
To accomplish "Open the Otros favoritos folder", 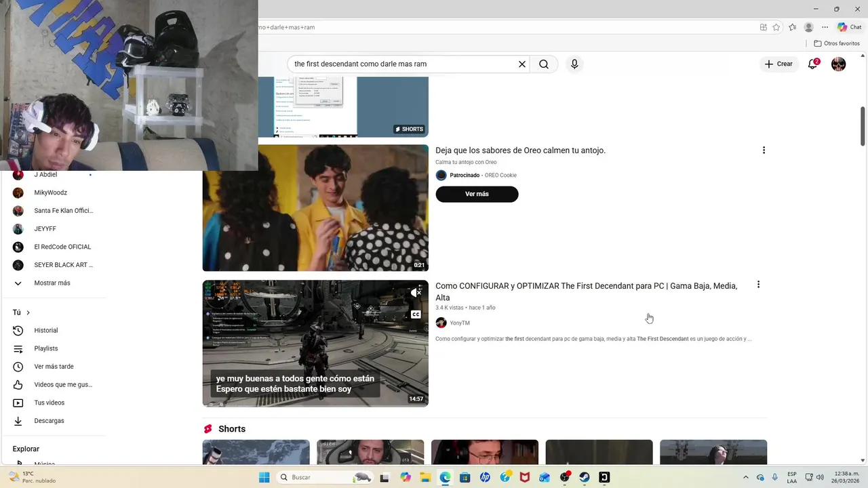I will [x=837, y=43].
